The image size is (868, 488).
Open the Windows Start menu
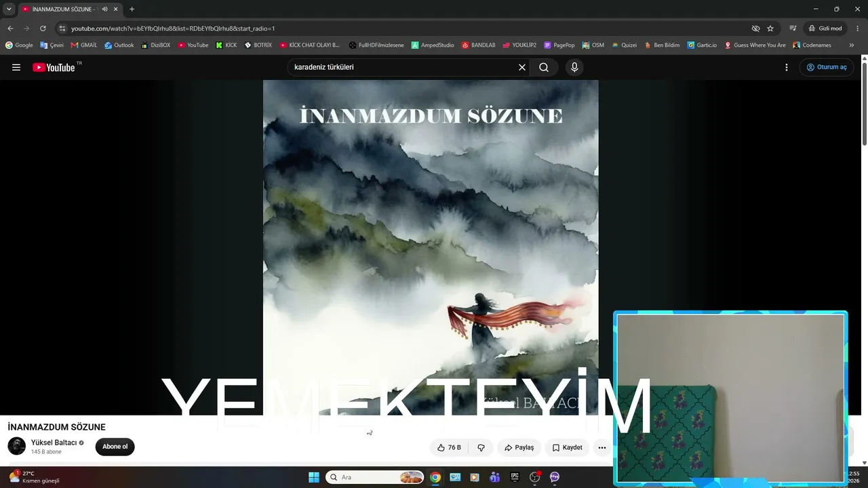(314, 477)
